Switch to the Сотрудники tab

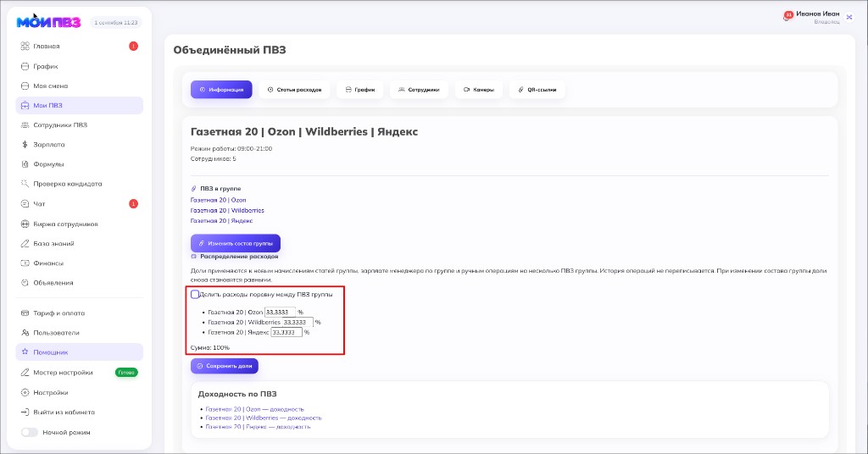coord(419,90)
